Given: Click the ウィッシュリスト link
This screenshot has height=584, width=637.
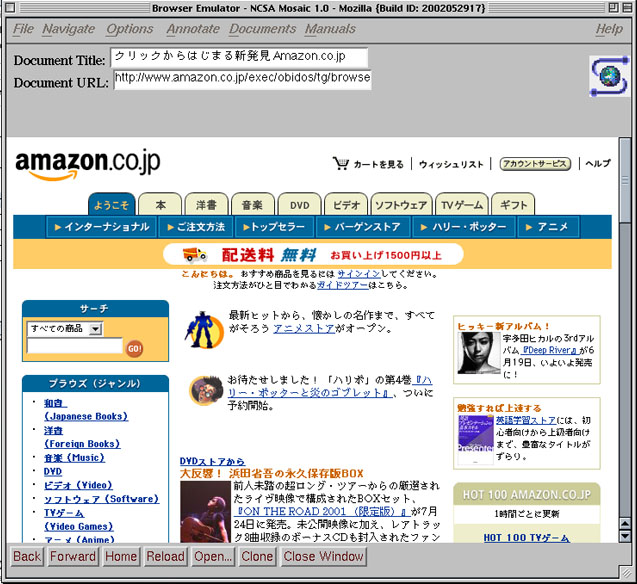Looking at the screenshot, I should click(451, 164).
